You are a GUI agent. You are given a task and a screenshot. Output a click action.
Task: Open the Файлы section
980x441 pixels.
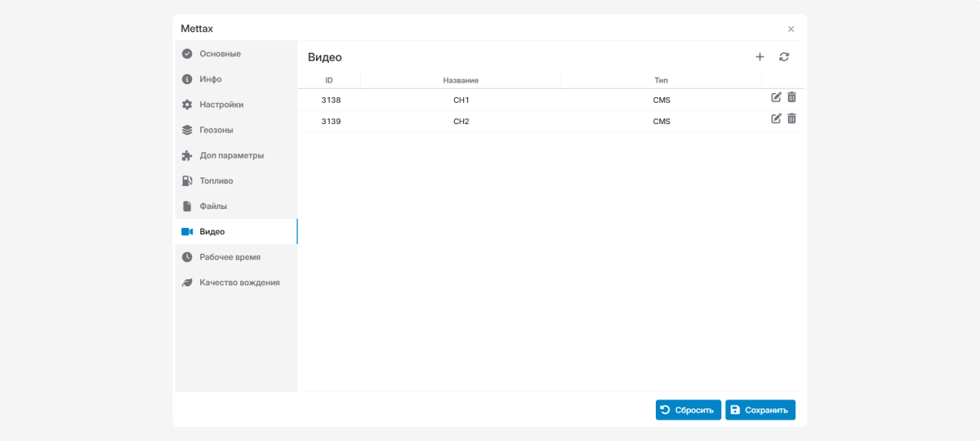pyautogui.click(x=213, y=206)
